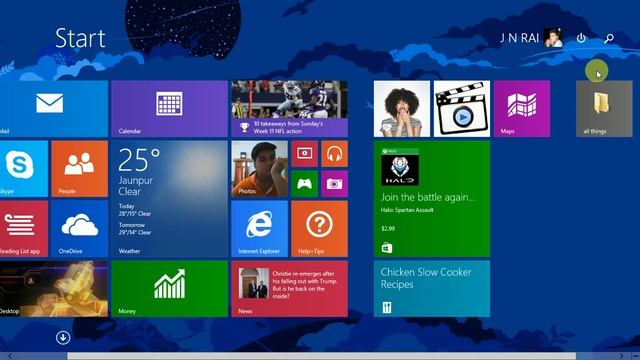The width and height of the screenshot is (640, 360).
Task: Open the Chicken Slow Cooker Recipes tile
Action: pyautogui.click(x=432, y=289)
